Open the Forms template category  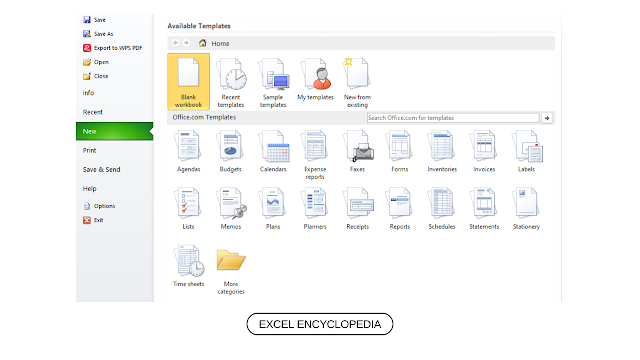pos(400,151)
